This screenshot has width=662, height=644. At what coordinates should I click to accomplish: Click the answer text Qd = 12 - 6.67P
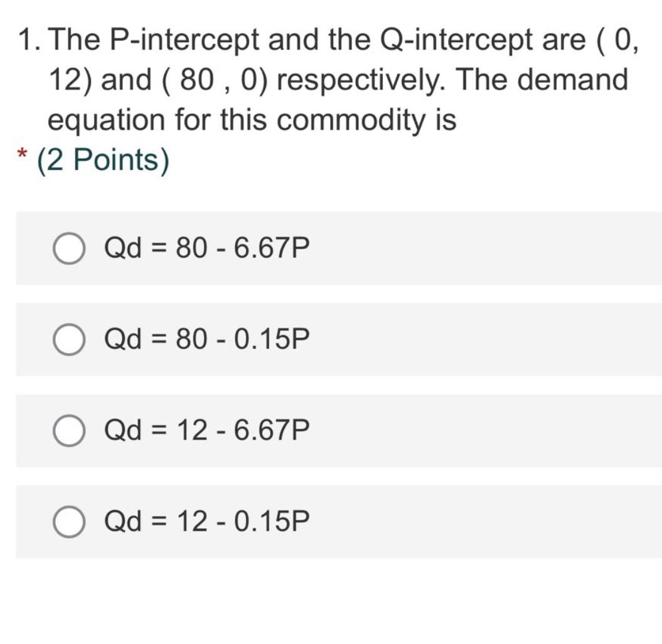pyautogui.click(x=207, y=431)
